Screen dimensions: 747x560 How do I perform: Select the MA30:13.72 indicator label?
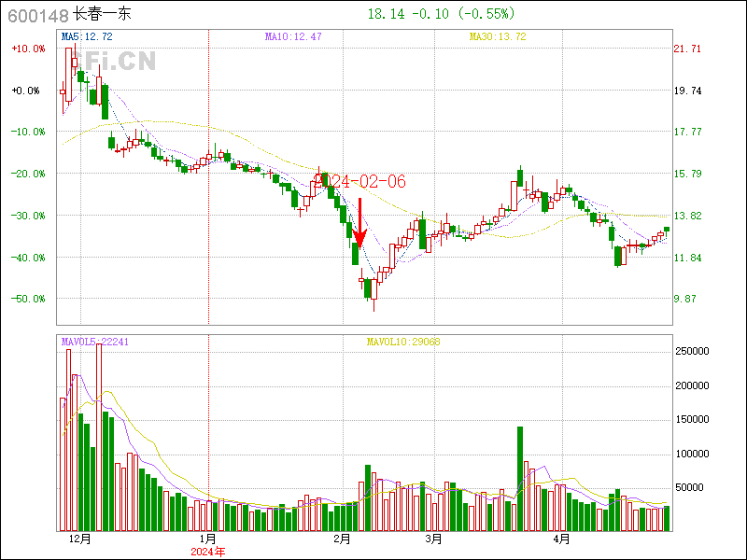(x=497, y=36)
